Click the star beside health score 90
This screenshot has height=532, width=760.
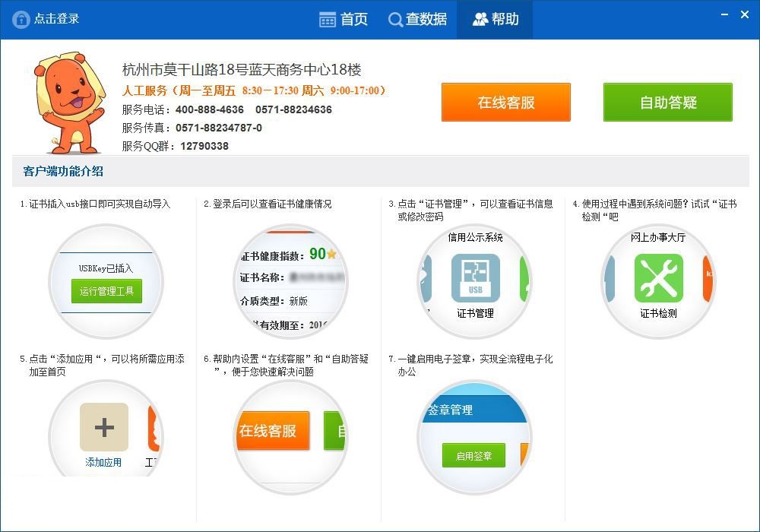pyautogui.click(x=331, y=253)
